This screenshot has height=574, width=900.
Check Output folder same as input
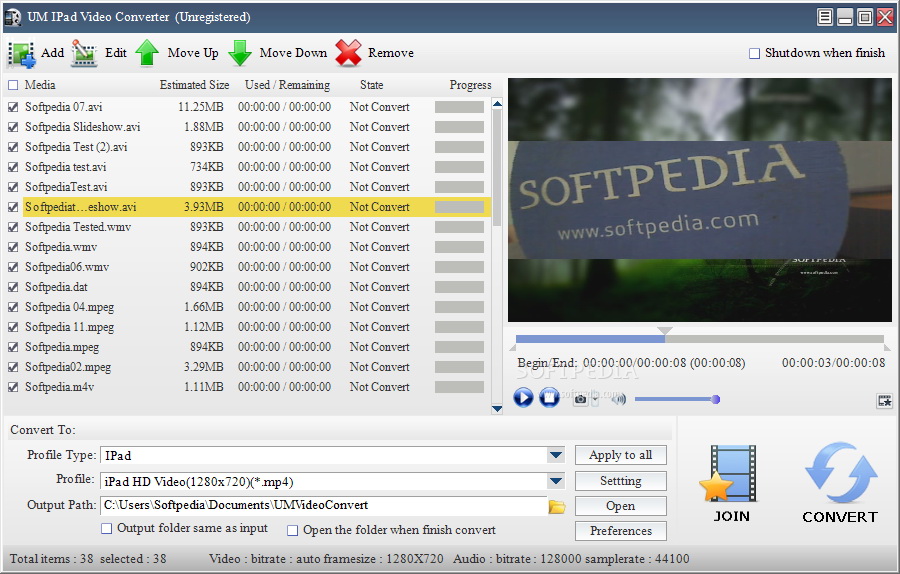pyautogui.click(x=106, y=529)
